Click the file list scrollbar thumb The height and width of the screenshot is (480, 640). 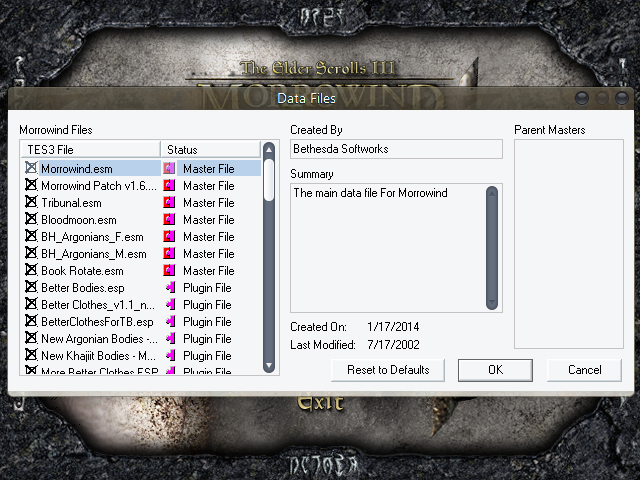point(269,180)
